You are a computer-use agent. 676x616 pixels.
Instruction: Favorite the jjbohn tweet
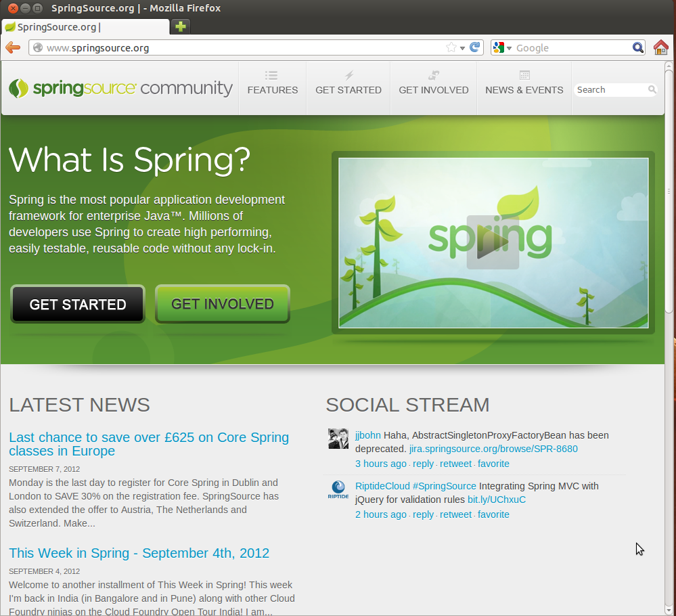[493, 464]
